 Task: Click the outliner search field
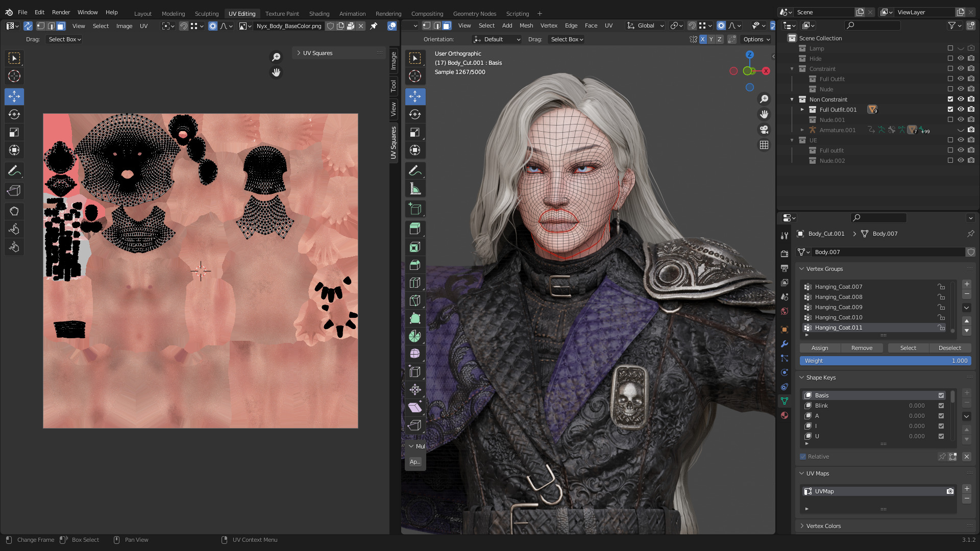tap(873, 26)
